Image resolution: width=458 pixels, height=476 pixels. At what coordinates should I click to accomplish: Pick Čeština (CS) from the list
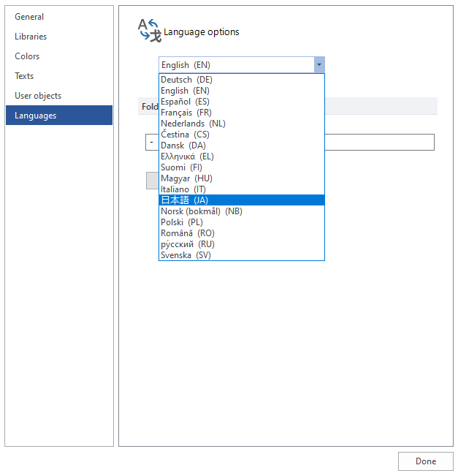(x=242, y=135)
